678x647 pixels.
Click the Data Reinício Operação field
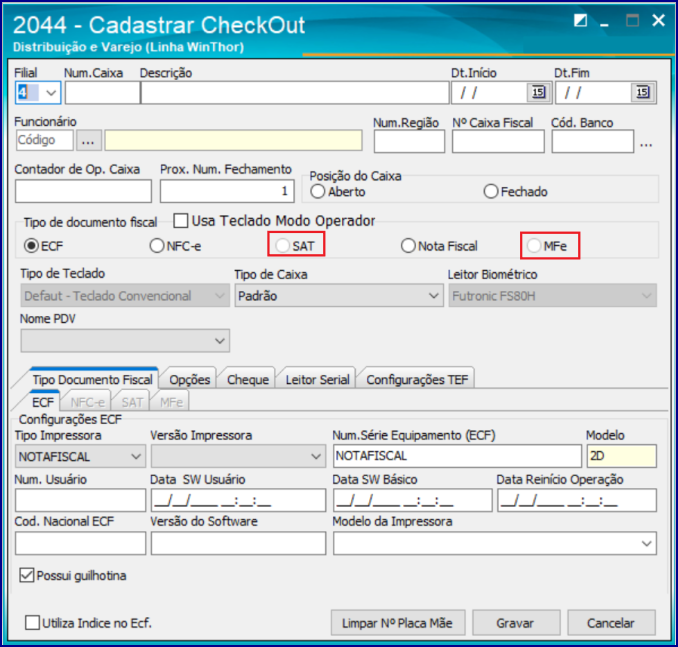pos(577,500)
